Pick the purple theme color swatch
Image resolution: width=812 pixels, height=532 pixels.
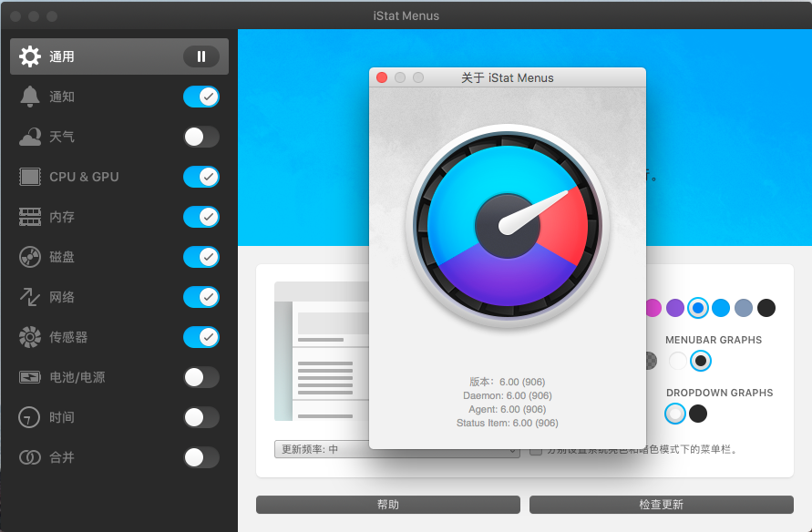click(675, 308)
